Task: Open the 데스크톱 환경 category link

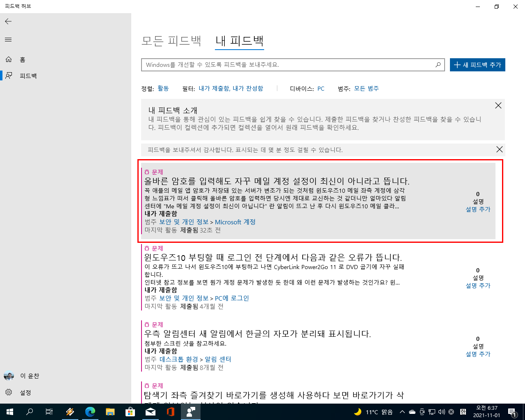Action: coord(179,359)
